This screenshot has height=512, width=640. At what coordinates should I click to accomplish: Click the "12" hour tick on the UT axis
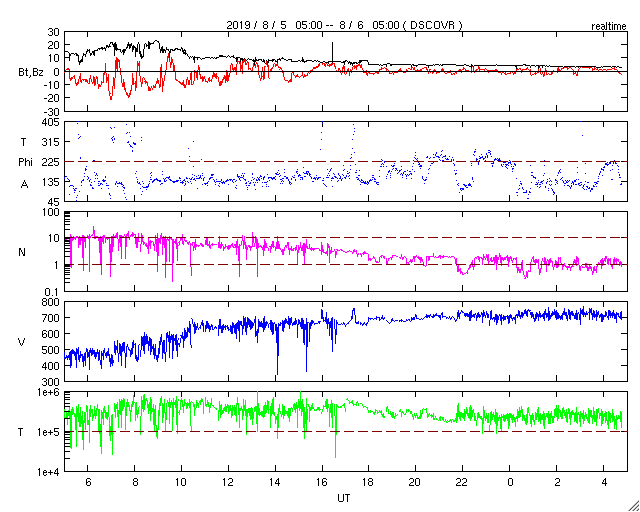(228, 482)
